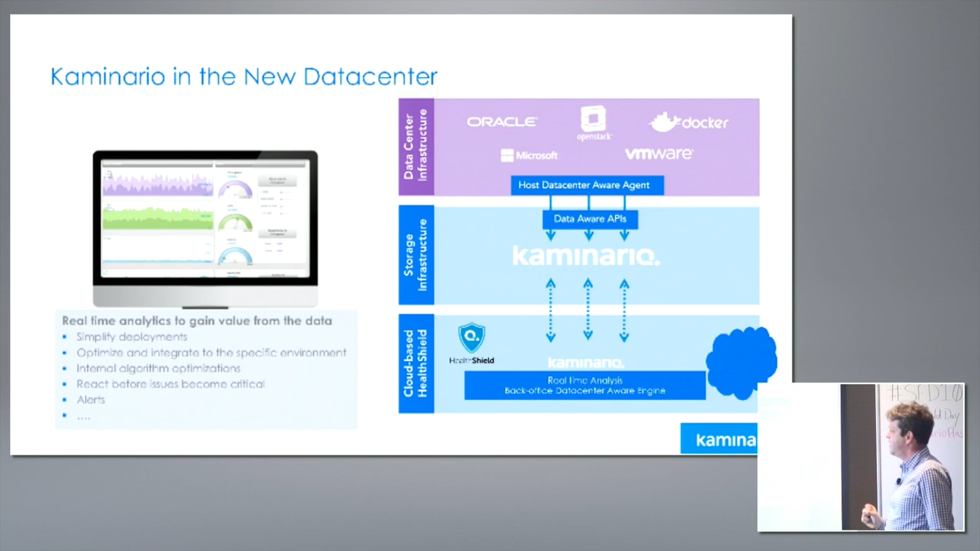
Task: Select the "Alerts" bullet
Action: point(91,400)
